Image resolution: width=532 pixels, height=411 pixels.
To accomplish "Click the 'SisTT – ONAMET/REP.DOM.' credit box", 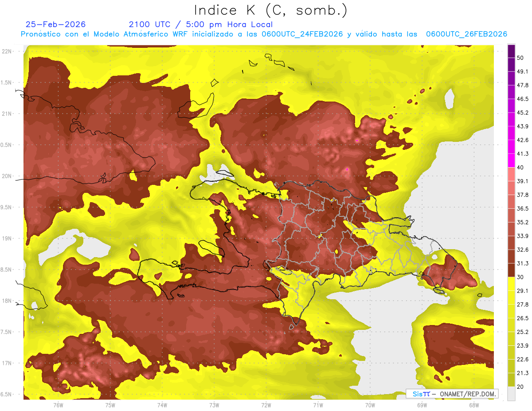I will [x=452, y=394].
